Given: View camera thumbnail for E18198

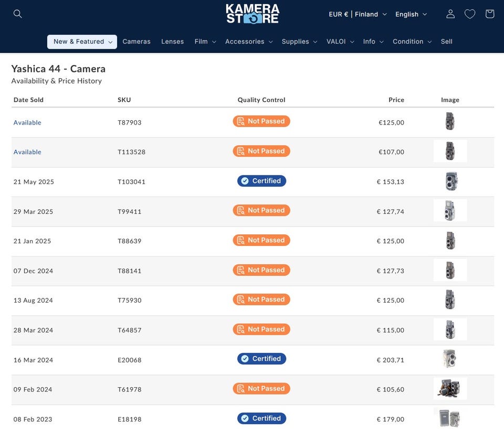Looking at the screenshot, I should point(450,418).
